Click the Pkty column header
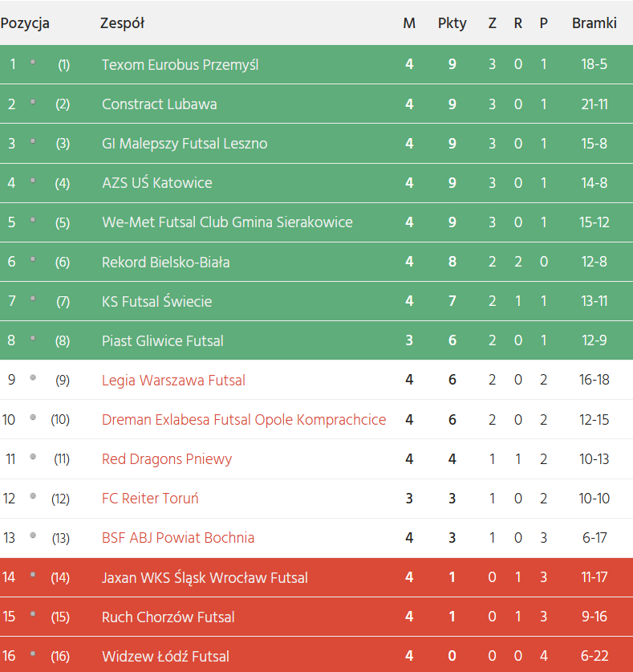633x672 pixels. (452, 23)
